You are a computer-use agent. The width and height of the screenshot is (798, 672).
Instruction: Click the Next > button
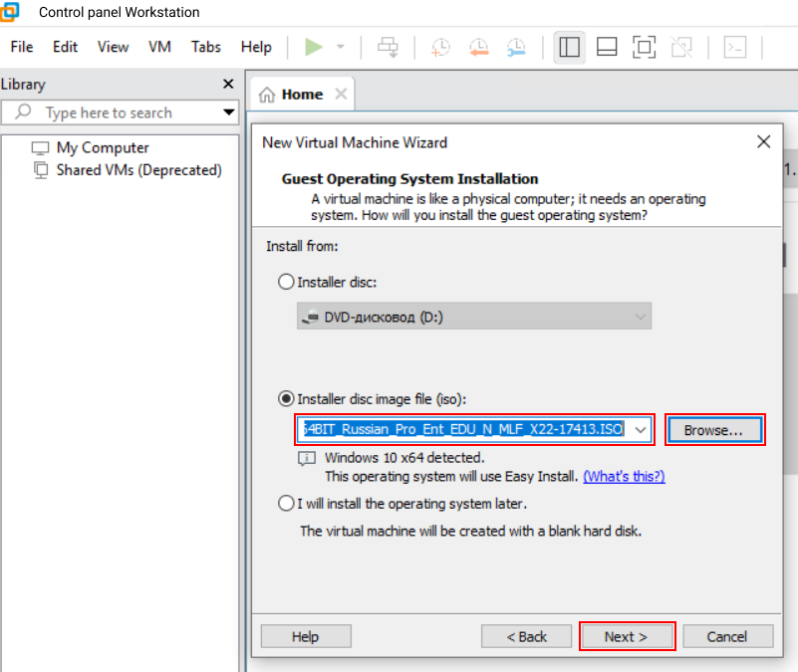(x=627, y=636)
